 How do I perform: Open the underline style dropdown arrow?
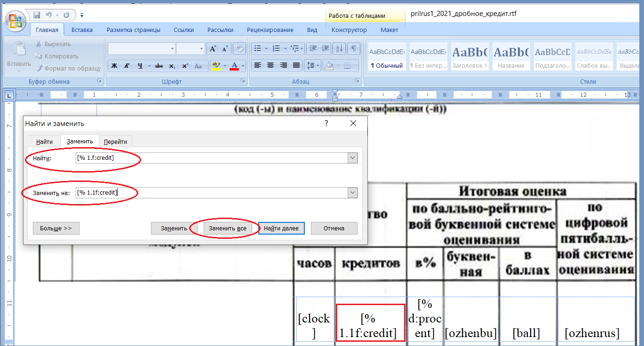(148, 66)
